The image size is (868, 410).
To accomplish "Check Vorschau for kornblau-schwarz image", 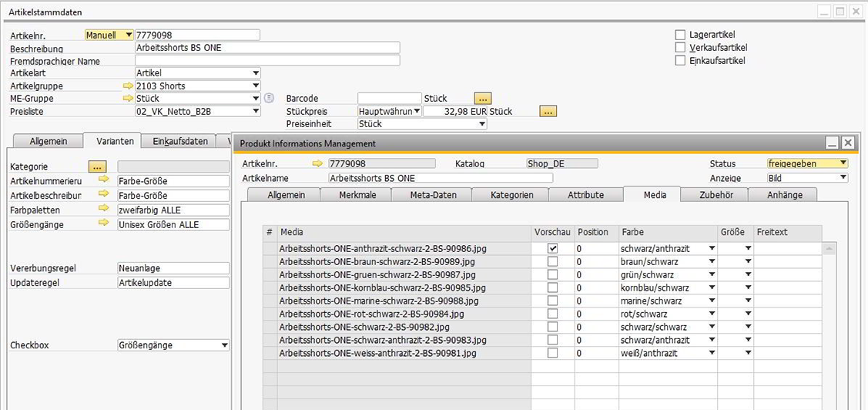I will coord(552,287).
